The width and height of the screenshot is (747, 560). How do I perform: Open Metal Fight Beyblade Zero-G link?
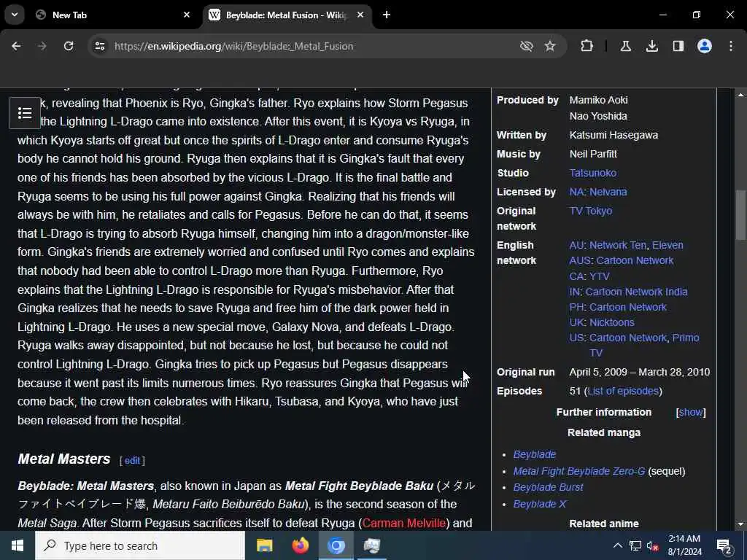[578, 472]
